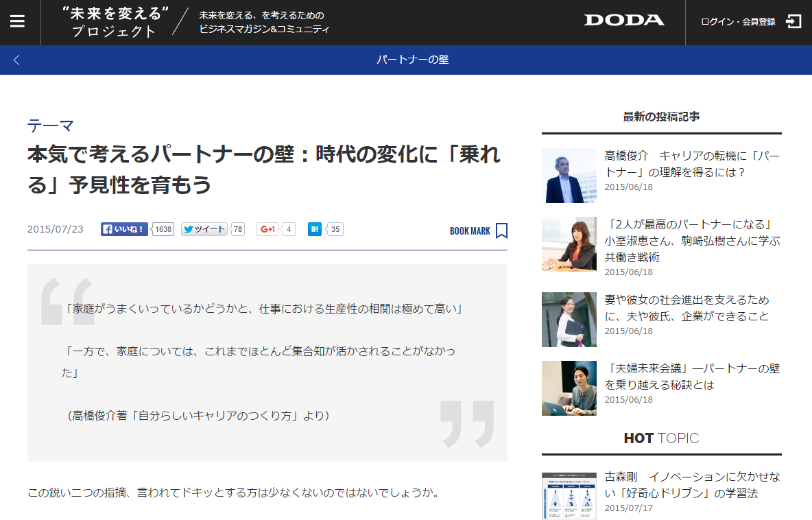Click the 高橋俊介 article thumbnail photo
Screen dimensions: 812x520
click(x=569, y=176)
